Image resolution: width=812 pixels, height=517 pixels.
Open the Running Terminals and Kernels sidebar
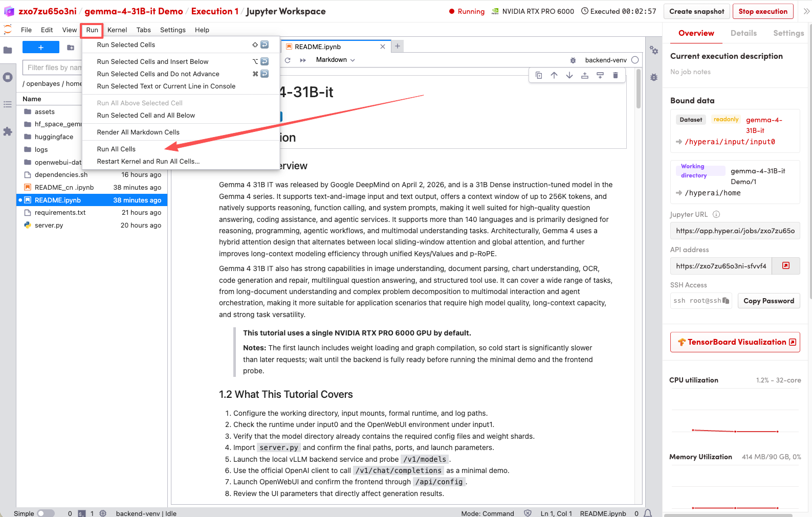point(8,78)
